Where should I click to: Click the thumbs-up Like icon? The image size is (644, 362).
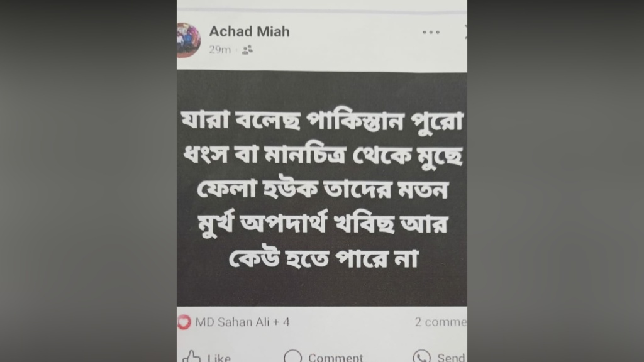(191, 357)
